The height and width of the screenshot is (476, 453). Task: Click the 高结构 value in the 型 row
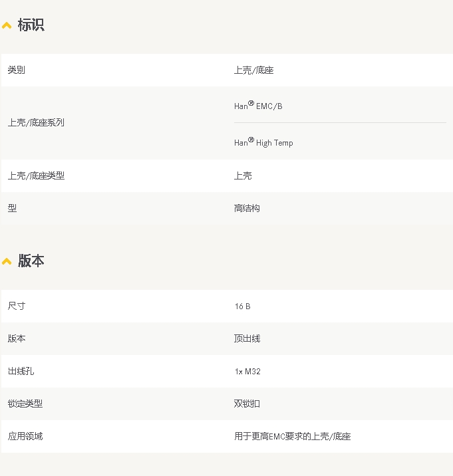pos(247,208)
